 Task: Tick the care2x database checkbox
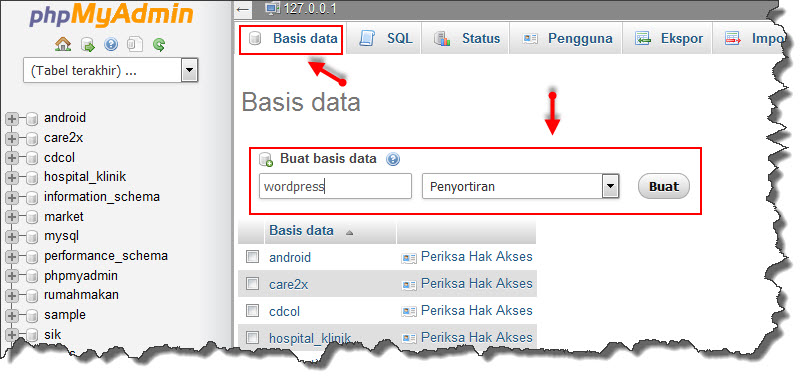pos(252,284)
